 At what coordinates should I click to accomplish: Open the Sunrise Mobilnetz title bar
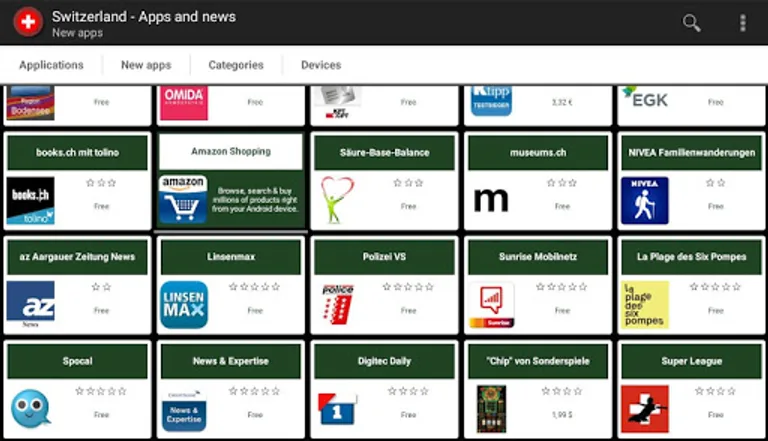tap(538, 257)
